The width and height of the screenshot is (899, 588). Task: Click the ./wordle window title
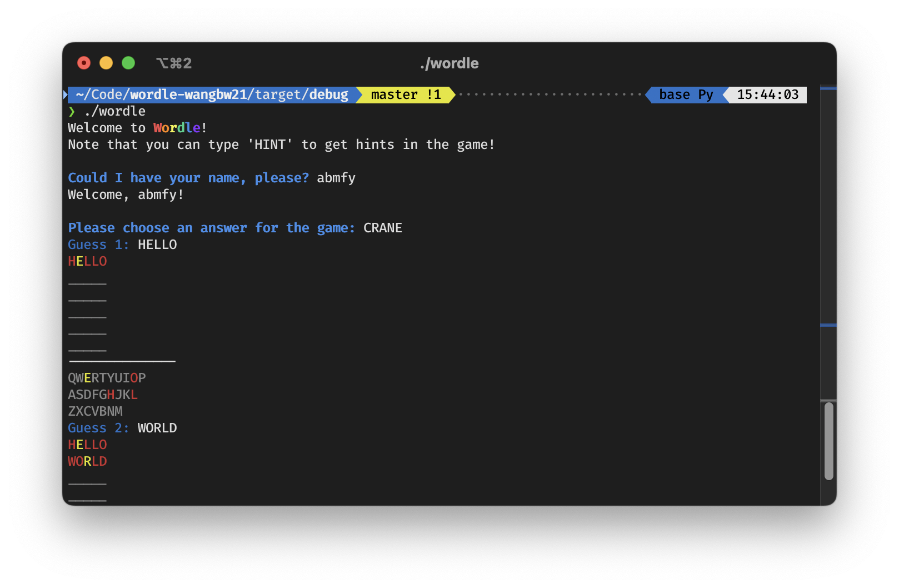pos(450,63)
